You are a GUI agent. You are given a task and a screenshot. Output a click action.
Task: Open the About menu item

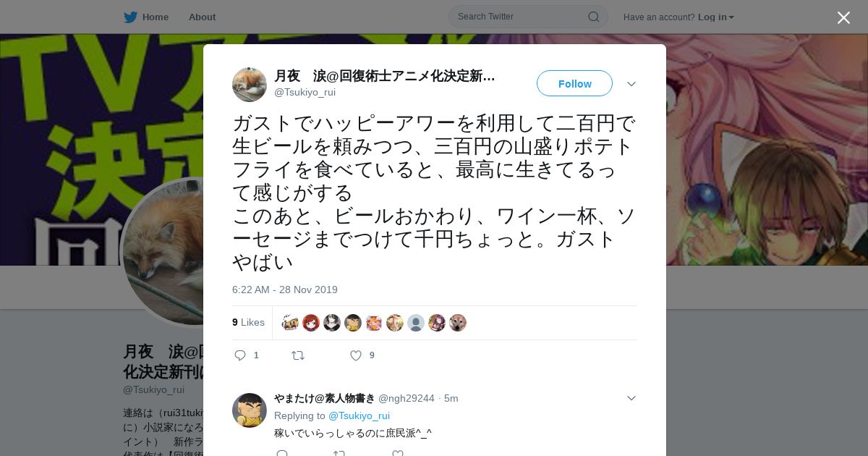202,17
